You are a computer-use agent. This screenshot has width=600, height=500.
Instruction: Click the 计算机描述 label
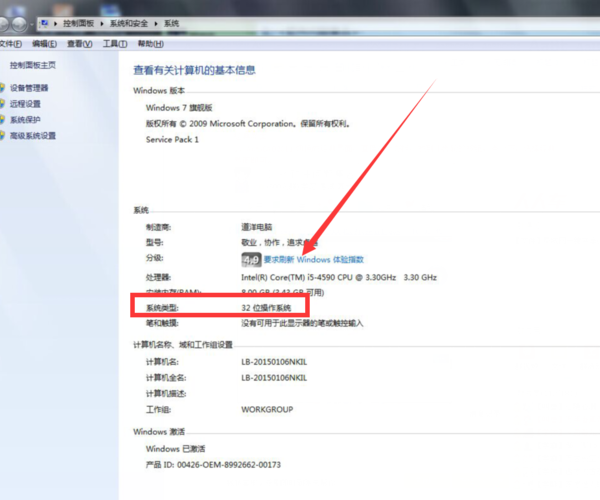pos(166,394)
